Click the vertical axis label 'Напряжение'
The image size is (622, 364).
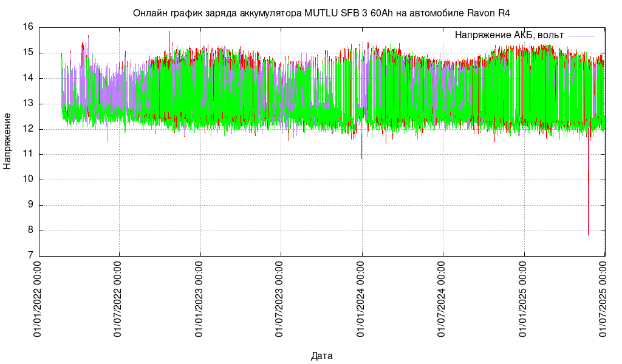[7, 141]
